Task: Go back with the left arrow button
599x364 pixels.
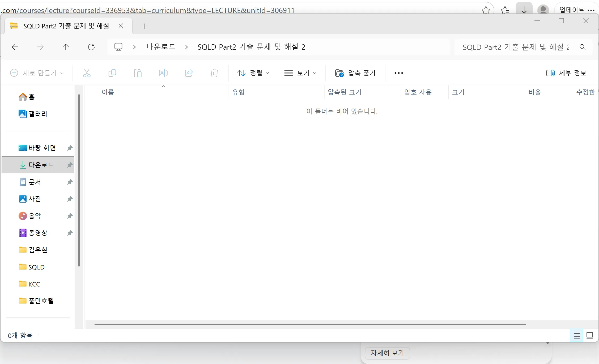Action: (x=15, y=47)
